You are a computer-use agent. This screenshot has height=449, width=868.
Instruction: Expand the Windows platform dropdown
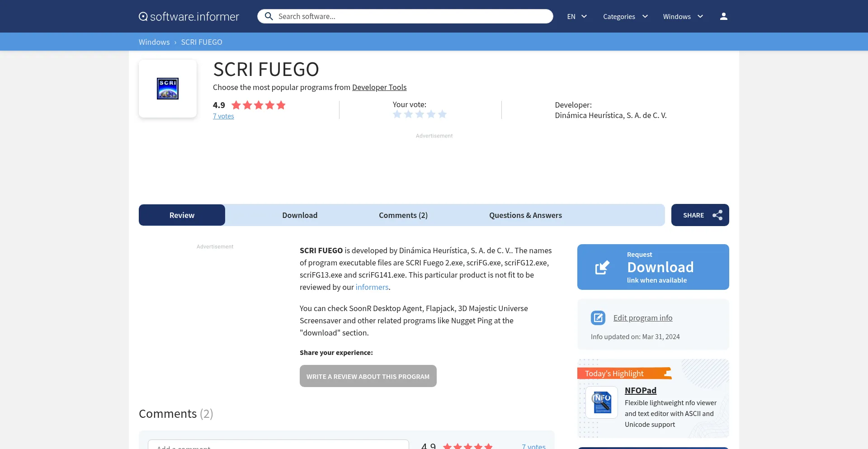pyautogui.click(x=683, y=16)
